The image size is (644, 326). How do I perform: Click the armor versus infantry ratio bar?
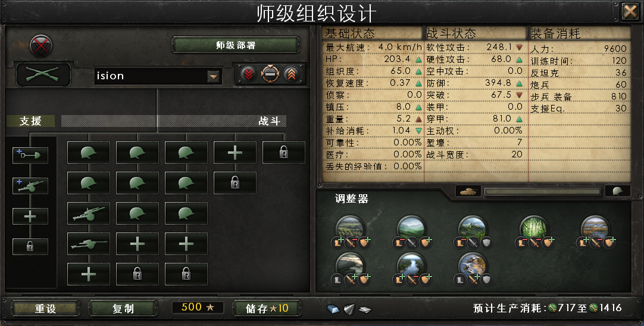point(543,191)
